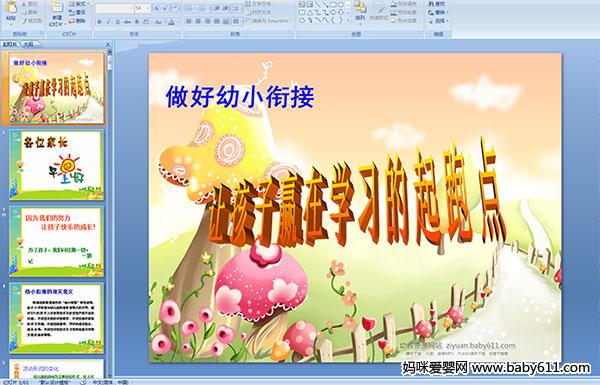Image resolution: width=600 pixels, height=385 pixels.
Task: Select the oval shape in shapes gallery
Action: pyautogui.click(x=340, y=4)
